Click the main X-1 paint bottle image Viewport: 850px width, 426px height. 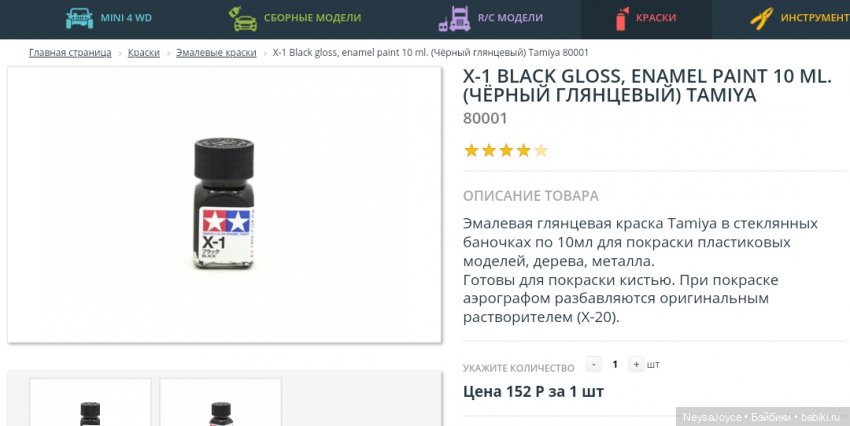224,203
